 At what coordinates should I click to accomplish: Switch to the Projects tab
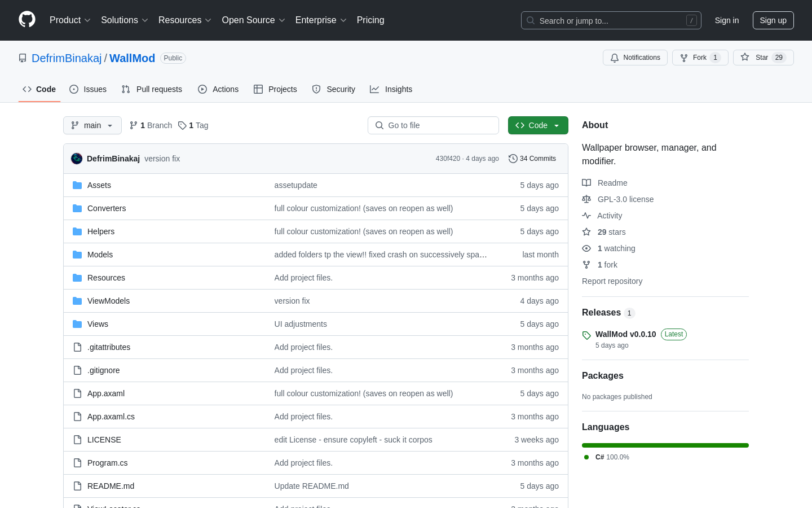pos(275,89)
